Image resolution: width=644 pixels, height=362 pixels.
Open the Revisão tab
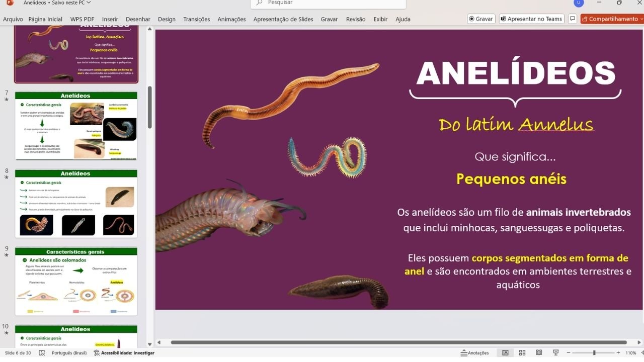pyautogui.click(x=356, y=19)
